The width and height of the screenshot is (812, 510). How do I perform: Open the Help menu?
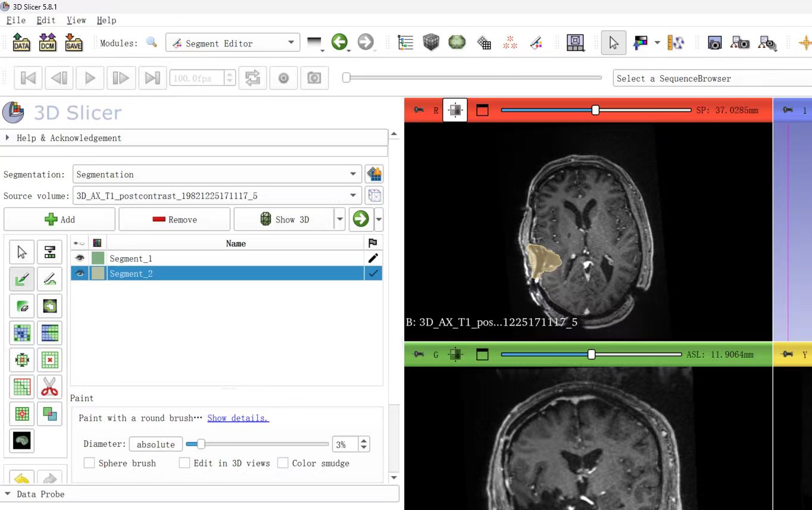click(107, 20)
